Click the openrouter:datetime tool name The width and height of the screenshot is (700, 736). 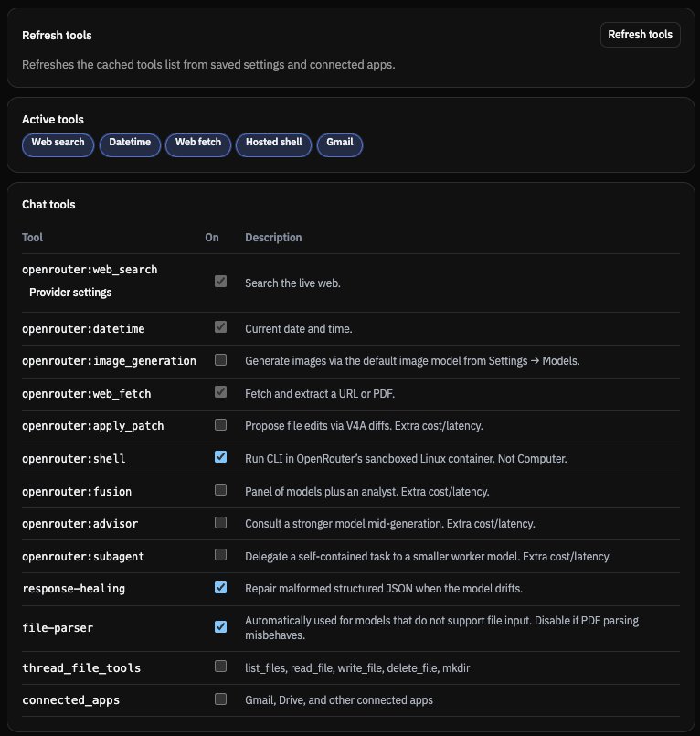83,328
